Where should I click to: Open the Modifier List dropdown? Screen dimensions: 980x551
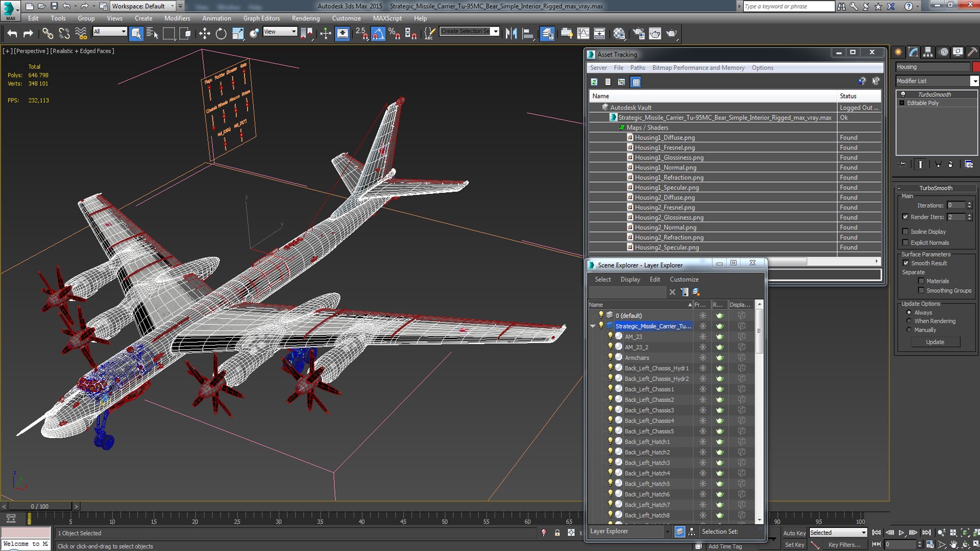[x=974, y=81]
